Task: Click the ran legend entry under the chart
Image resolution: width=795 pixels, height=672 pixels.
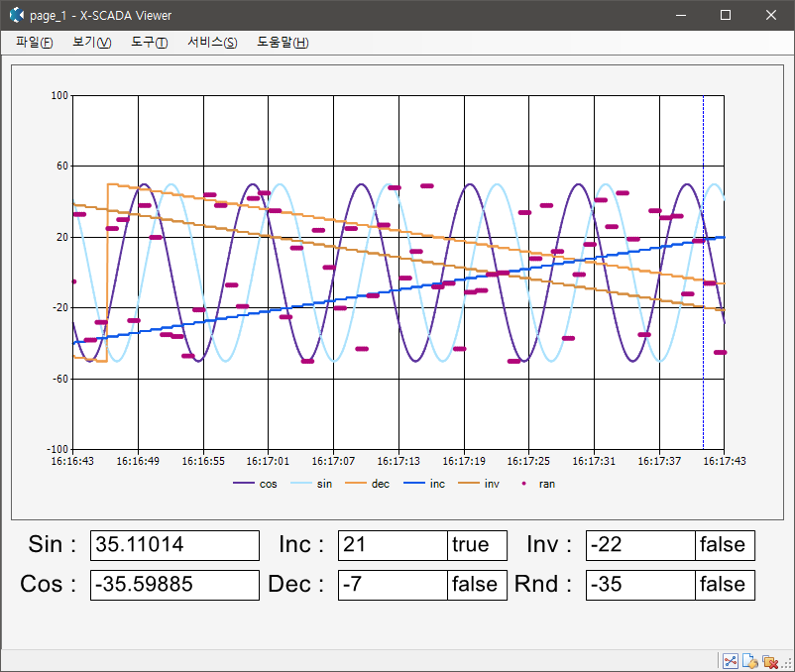Action: click(538, 484)
